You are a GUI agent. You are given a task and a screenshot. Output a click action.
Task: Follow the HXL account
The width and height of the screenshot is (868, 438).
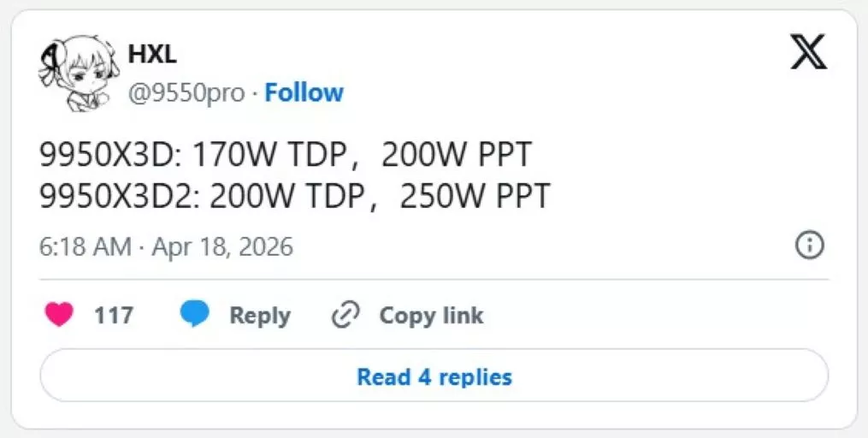click(304, 92)
